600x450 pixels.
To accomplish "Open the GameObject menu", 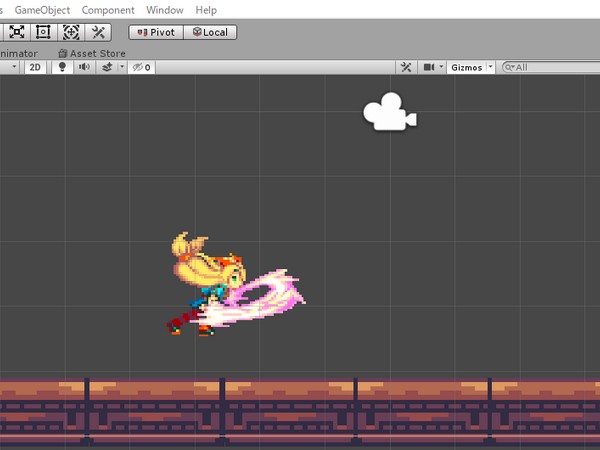I will [x=42, y=10].
